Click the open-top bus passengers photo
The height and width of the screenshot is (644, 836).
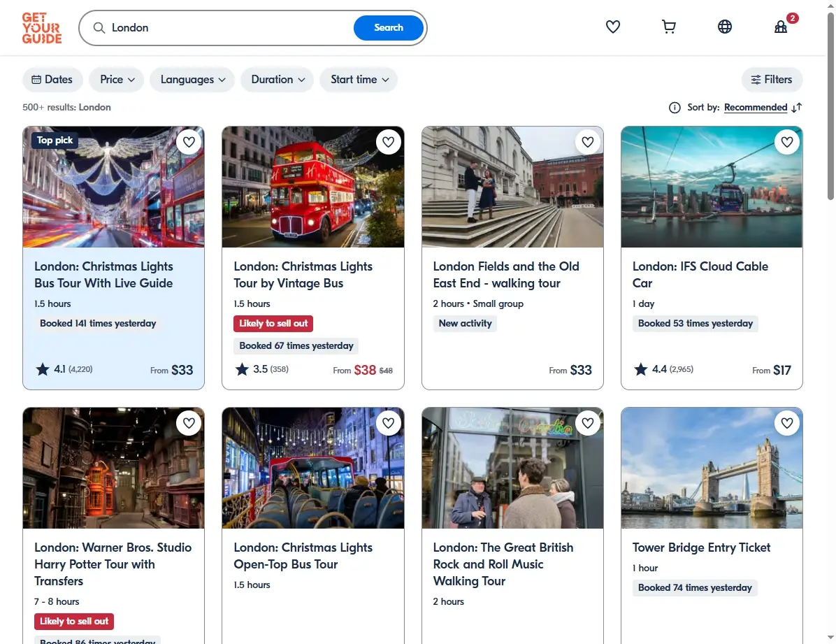313,468
